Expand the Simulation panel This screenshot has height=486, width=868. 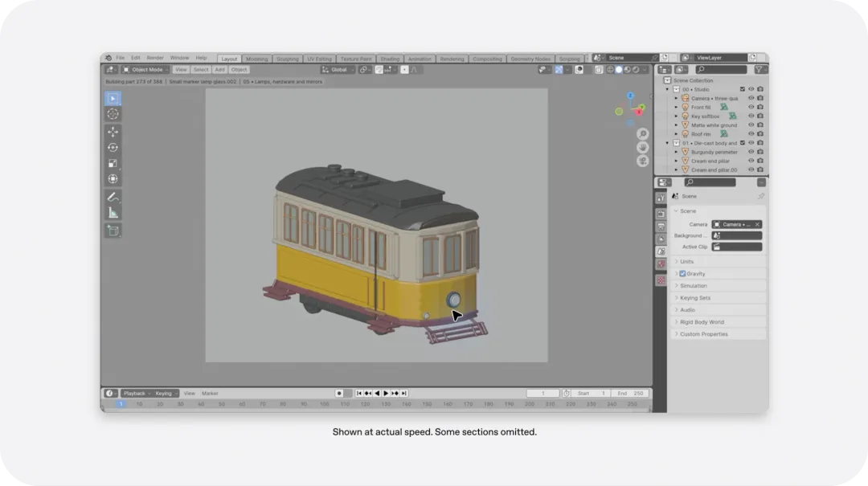coord(719,286)
